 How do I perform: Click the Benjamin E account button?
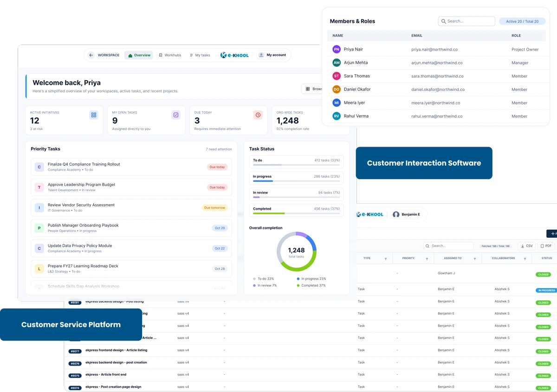[x=407, y=214]
